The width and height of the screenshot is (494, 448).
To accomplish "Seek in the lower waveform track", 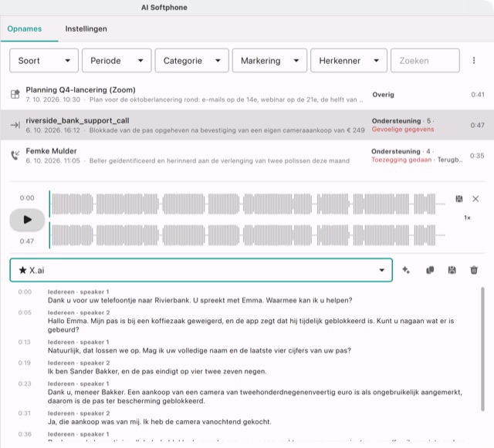I will pyautogui.click(x=247, y=235).
